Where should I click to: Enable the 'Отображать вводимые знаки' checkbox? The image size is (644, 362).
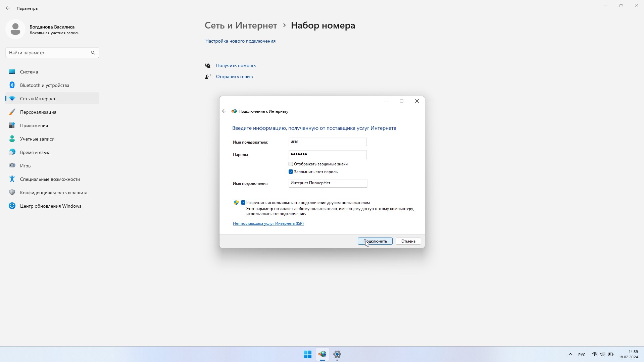coord(291,164)
